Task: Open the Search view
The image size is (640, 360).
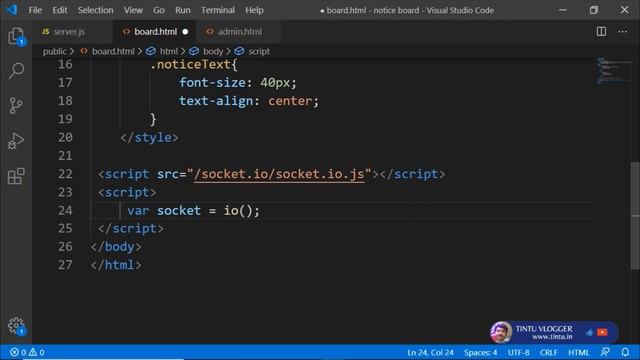Action: tap(16, 71)
